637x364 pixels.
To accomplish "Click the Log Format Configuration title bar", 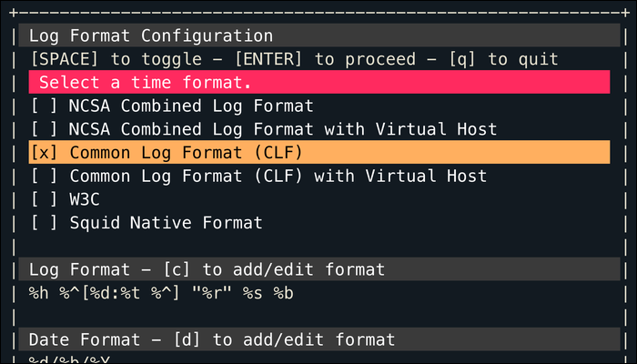I will point(151,36).
